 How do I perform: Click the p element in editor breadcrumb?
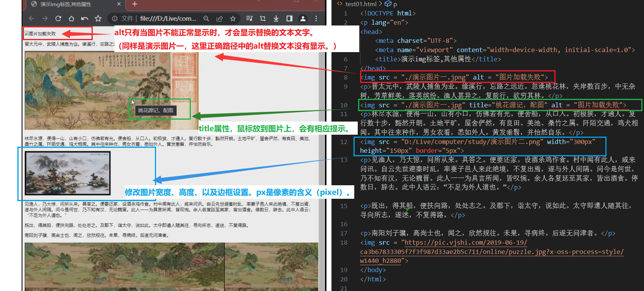[395, 4]
